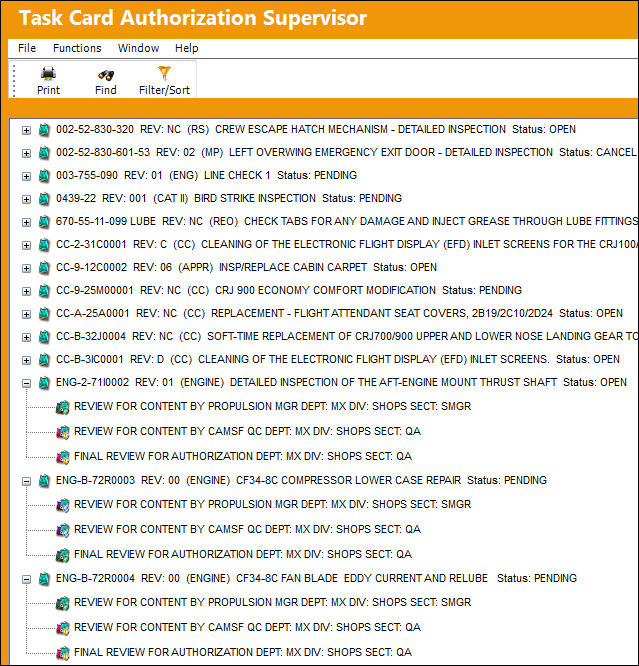Image resolution: width=639 pixels, height=666 pixels.
Task: Click task card icon for 002-52-830-320
Action: point(44,130)
